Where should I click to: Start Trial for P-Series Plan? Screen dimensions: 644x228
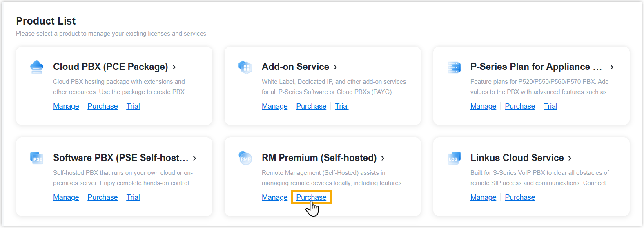coord(550,106)
